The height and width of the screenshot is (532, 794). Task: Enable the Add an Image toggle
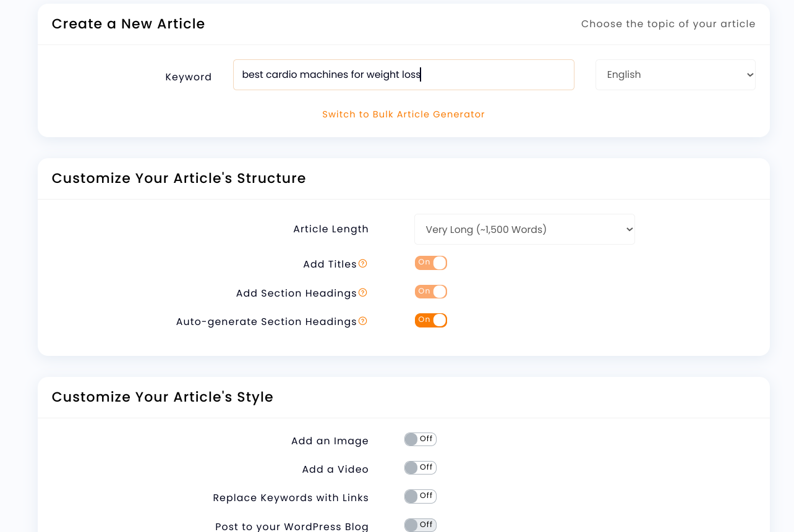point(420,439)
